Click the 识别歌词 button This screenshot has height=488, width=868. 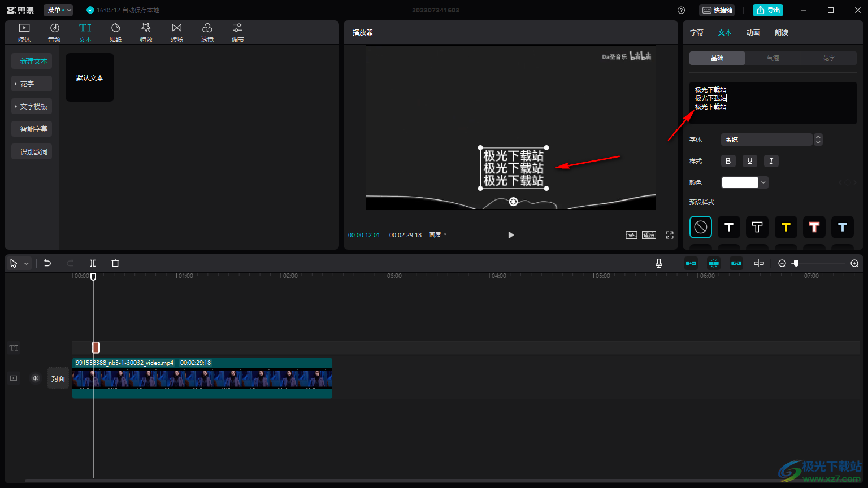click(x=32, y=151)
